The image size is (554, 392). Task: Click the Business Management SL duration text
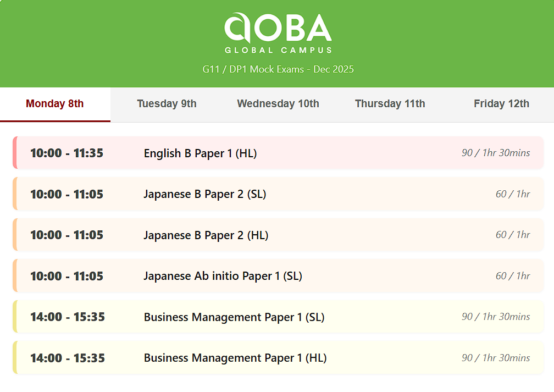tap(495, 317)
